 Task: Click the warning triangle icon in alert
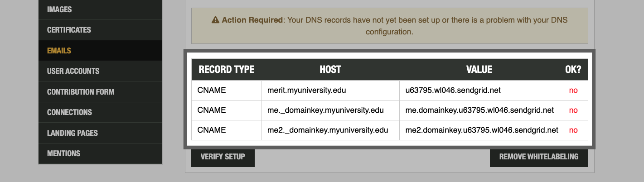216,20
